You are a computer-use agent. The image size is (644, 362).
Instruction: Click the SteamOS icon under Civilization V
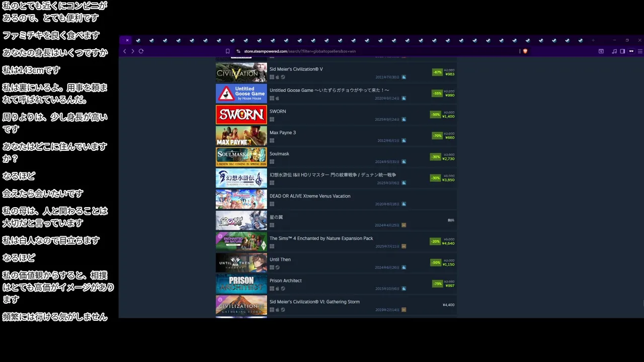coord(283,77)
